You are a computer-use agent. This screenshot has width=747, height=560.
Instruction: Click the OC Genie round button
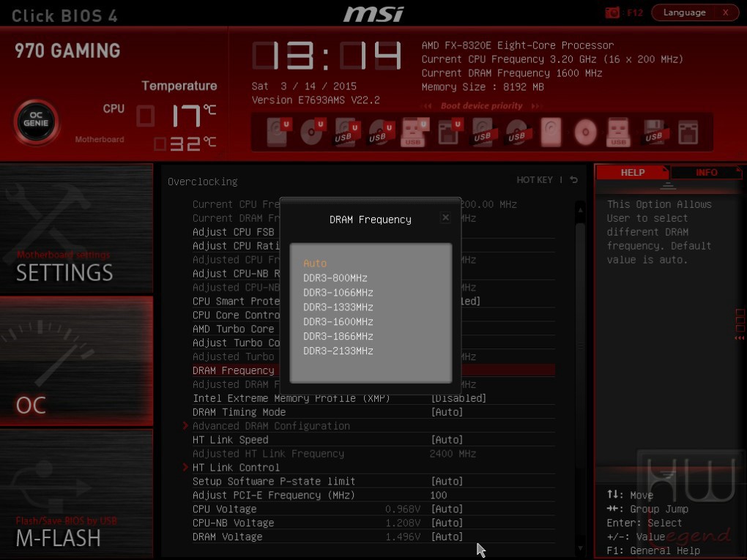(x=36, y=122)
